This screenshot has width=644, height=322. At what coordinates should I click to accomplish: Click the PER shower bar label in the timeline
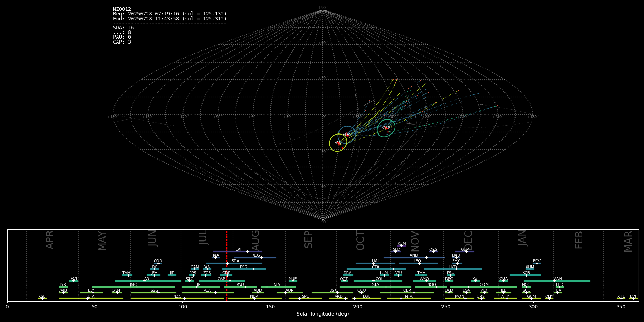[244, 267]
